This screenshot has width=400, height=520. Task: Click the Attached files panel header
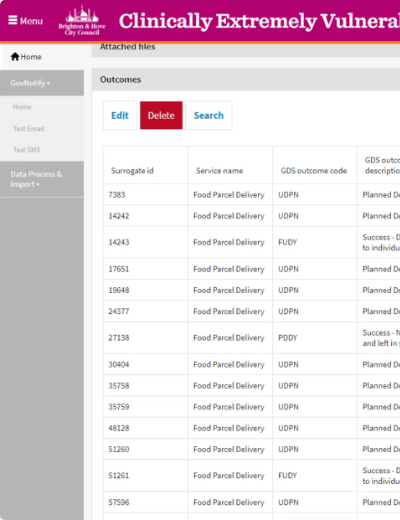pos(246,50)
